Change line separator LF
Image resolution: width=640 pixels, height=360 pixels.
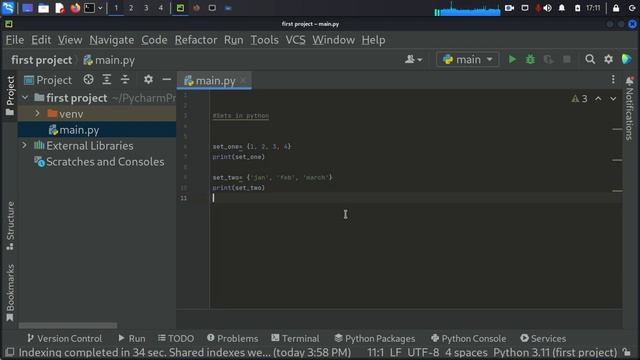click(395, 352)
